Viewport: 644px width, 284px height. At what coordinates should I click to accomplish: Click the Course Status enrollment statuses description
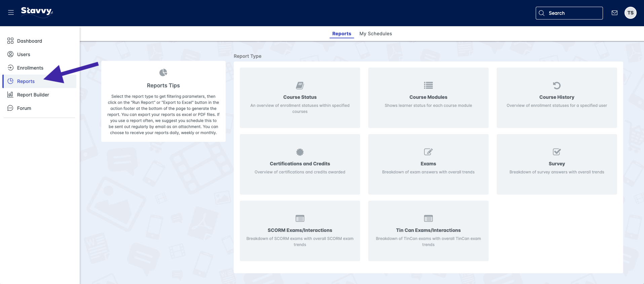tap(300, 109)
